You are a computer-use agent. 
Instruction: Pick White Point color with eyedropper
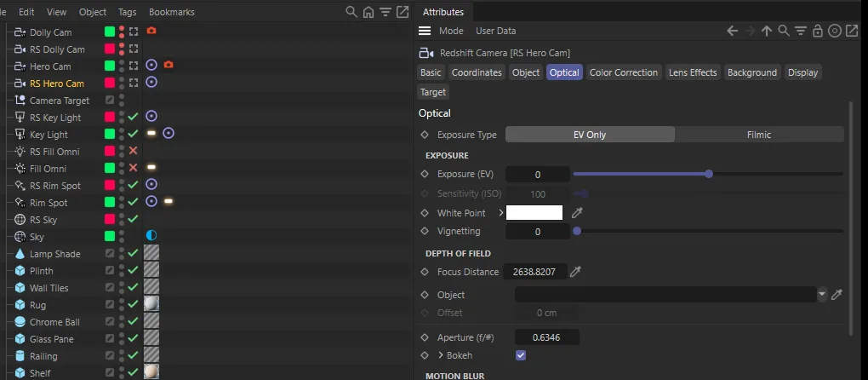[577, 213]
